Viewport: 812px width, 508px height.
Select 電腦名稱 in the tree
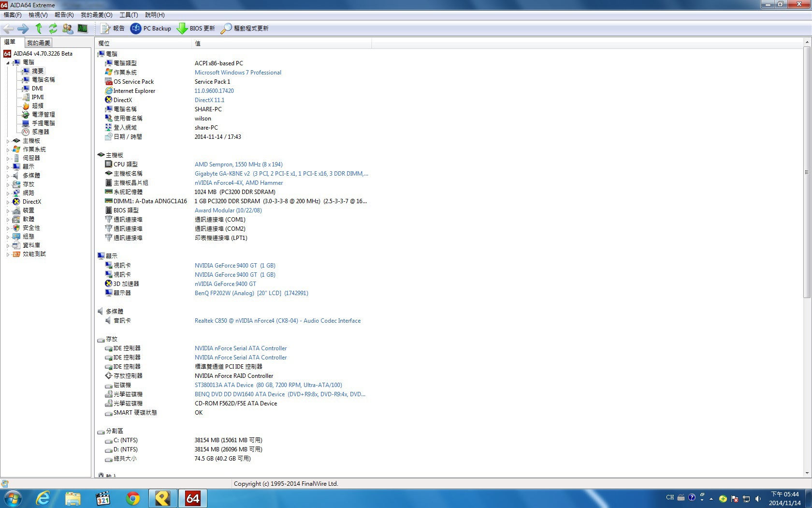click(x=43, y=80)
